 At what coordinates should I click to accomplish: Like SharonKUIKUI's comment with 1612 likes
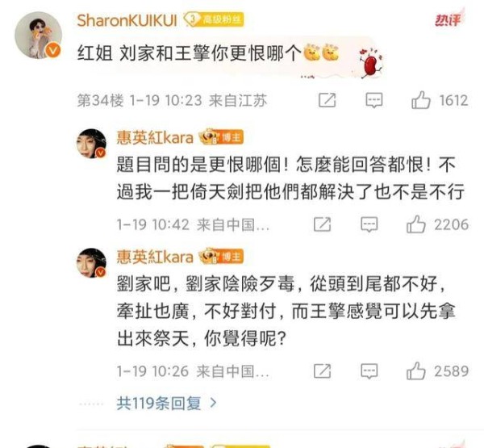coord(421,100)
